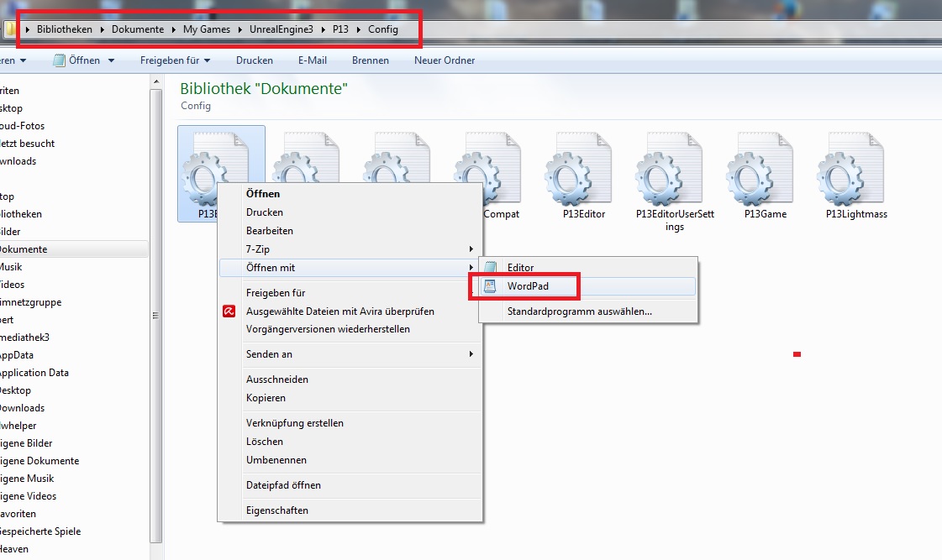This screenshot has width=942, height=560.
Task: Click Config breadcrumb segment
Action: (x=383, y=29)
